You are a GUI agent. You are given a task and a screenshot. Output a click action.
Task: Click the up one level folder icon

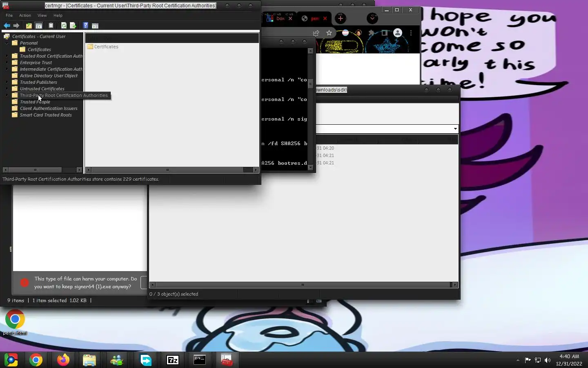(x=29, y=25)
